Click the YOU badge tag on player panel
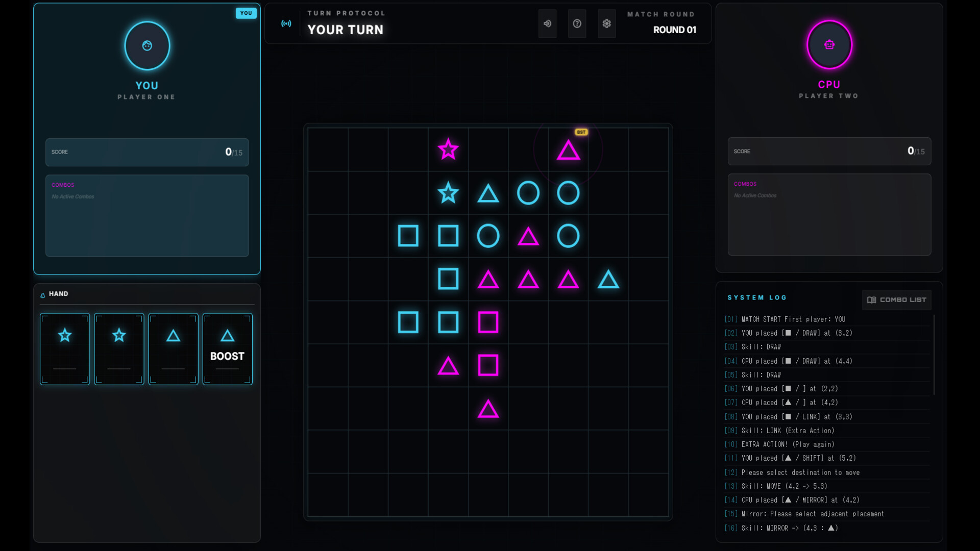Viewport: 980px width, 551px height. coord(246,13)
